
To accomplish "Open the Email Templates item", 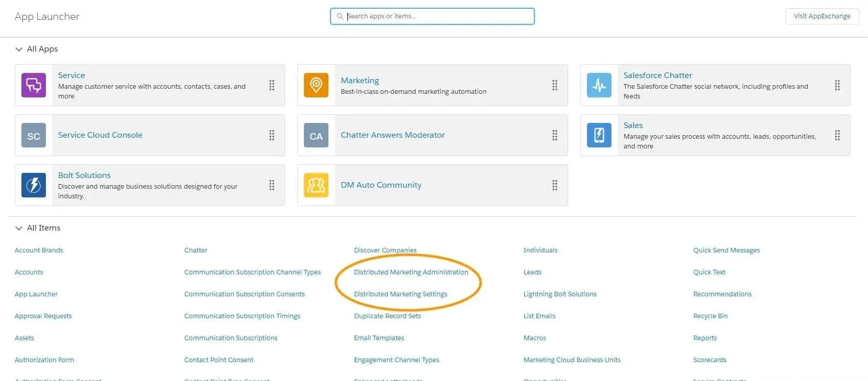I will (x=379, y=338).
